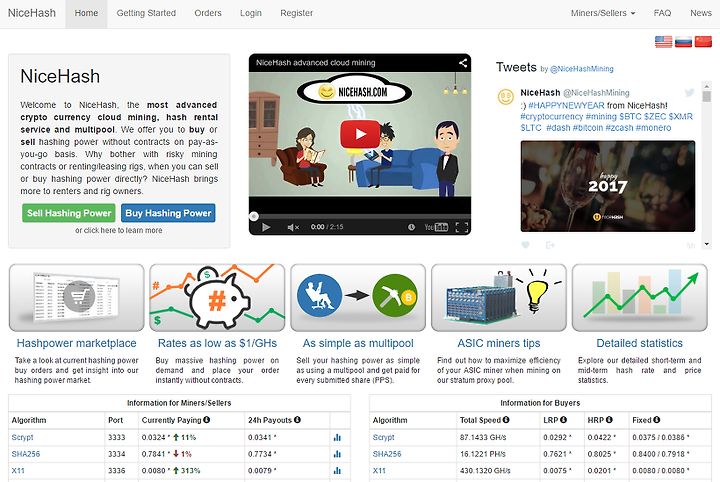Click the tweets scrollbar up arrow
Viewport: 720px width, 482px height.
707,85
